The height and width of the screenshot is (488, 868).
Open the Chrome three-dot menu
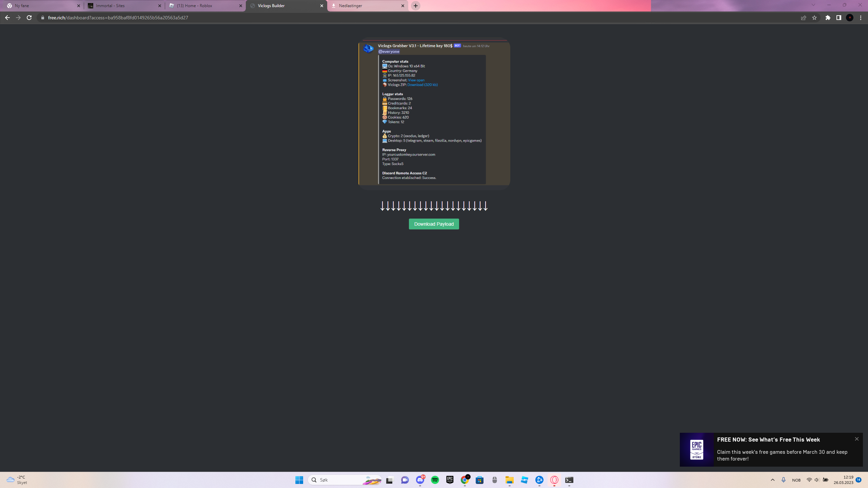pos(861,18)
